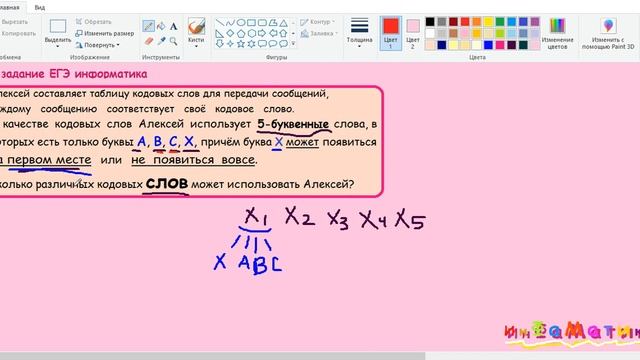Choose the Right triangle shape
This screenshot has width=640, height=360.
(220, 33)
